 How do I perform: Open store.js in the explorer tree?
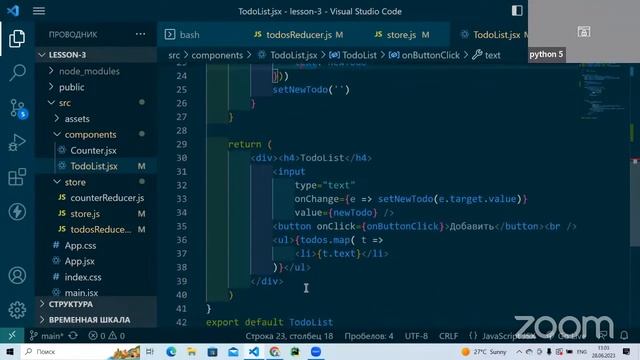tap(85, 214)
